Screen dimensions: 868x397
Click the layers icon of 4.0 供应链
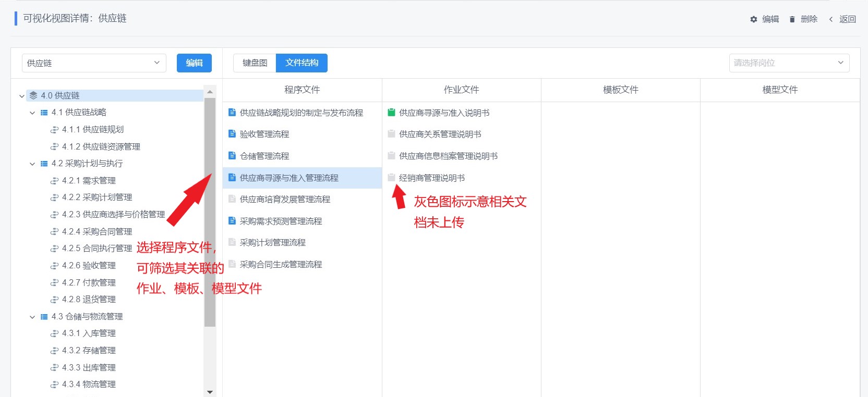(33, 95)
